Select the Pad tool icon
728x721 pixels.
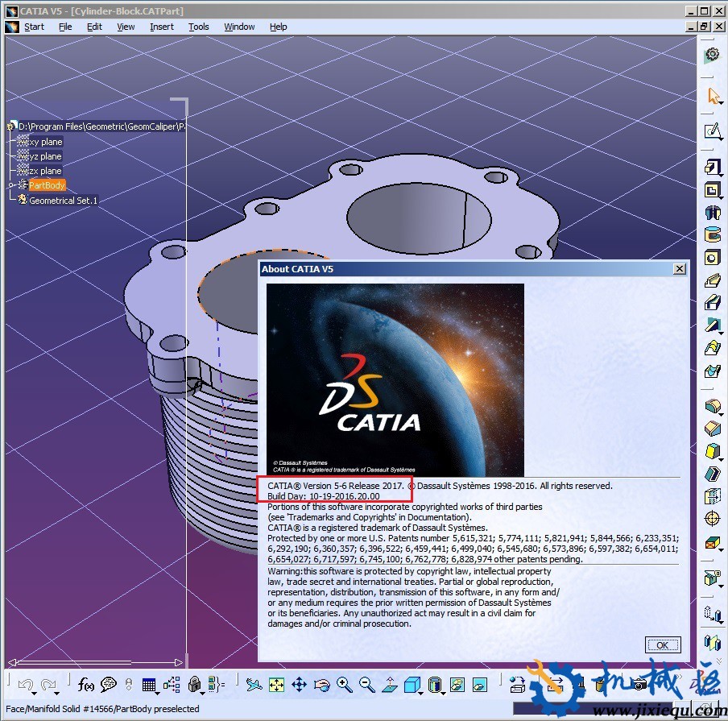(x=713, y=167)
